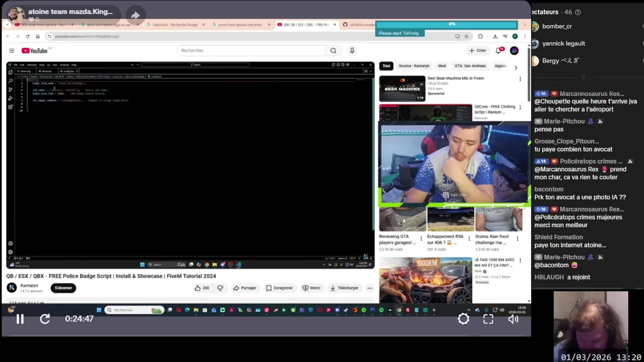Expand spectators list with the down chevron
Image resolution: width=644 pixels, height=362 pixels.
(x=583, y=77)
